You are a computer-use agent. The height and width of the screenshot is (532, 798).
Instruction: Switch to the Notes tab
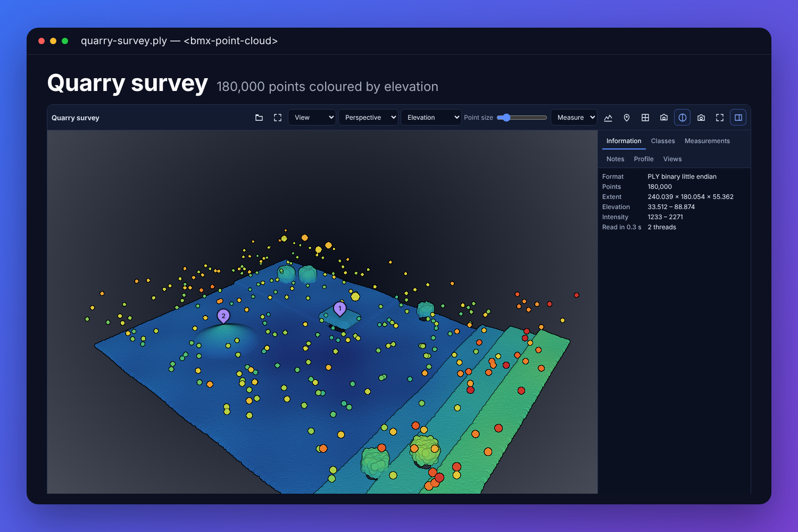point(616,159)
